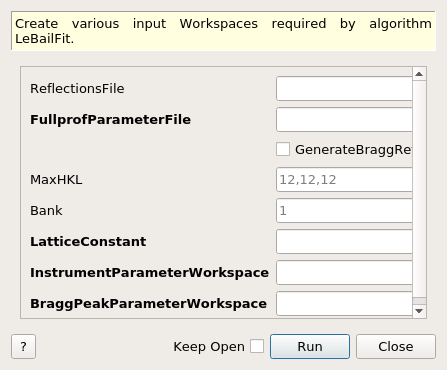Image resolution: width=447 pixels, height=370 pixels.
Task: Click the ReflectionsFile label
Action: [x=77, y=89]
